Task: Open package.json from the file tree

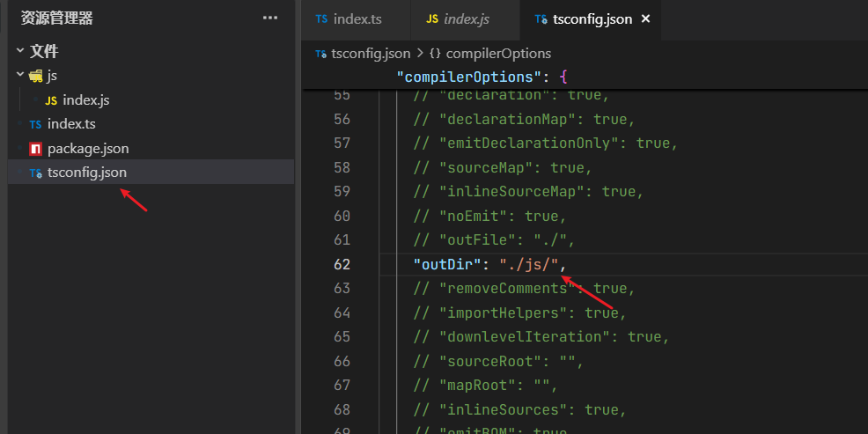Action: click(x=88, y=149)
